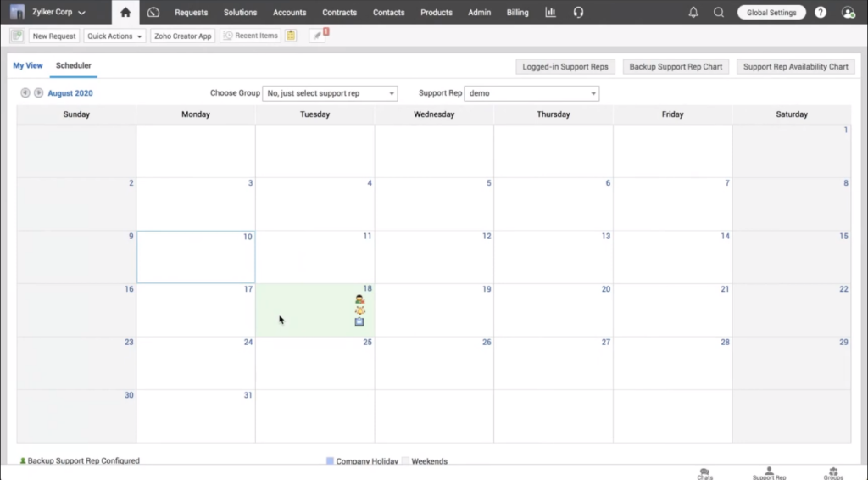Open Global Settings
This screenshot has height=480, width=868.
tap(771, 13)
